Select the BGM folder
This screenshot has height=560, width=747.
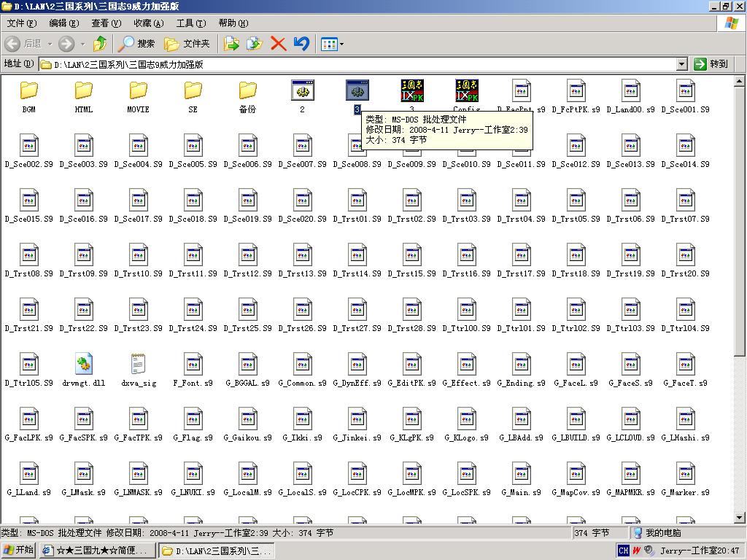pyautogui.click(x=29, y=90)
